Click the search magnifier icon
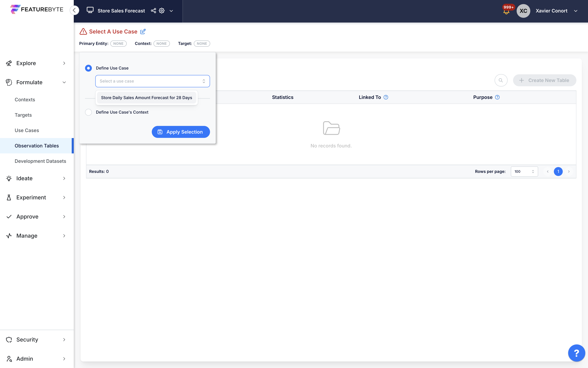 [501, 80]
